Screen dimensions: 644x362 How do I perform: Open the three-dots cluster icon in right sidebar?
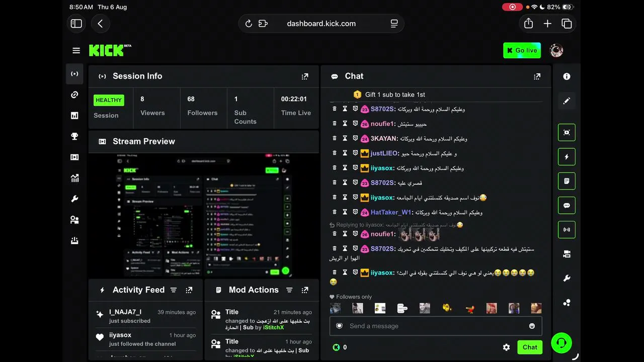(x=567, y=303)
